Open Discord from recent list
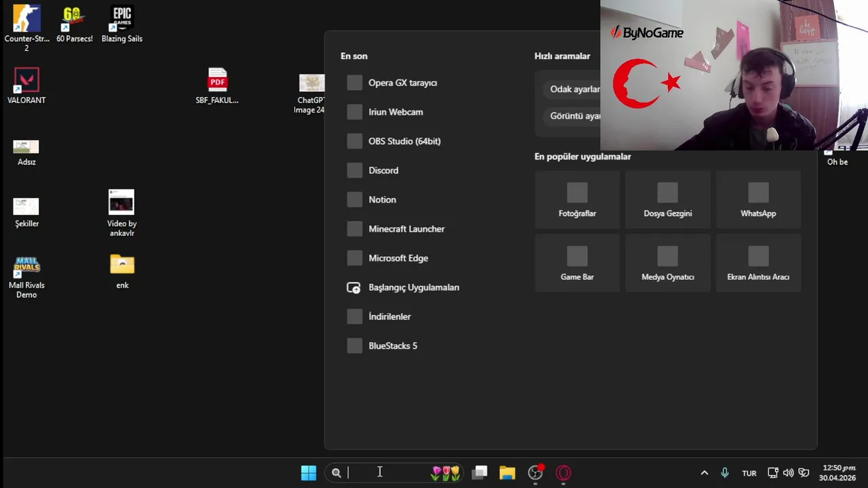This screenshot has width=868, height=488. pyautogui.click(x=426, y=170)
